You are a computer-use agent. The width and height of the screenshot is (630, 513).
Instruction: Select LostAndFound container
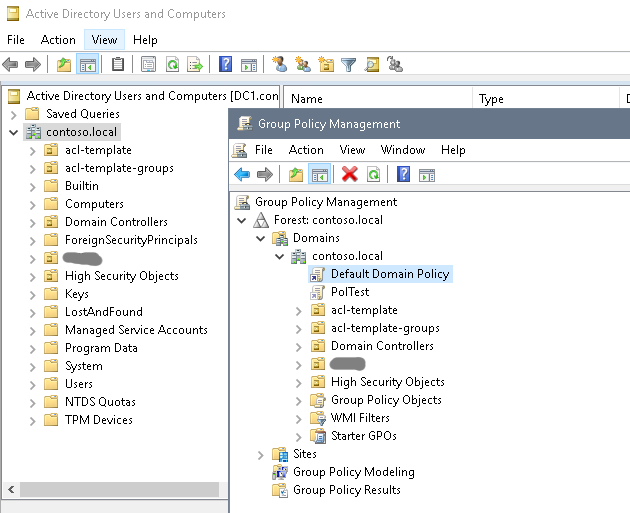[104, 312]
